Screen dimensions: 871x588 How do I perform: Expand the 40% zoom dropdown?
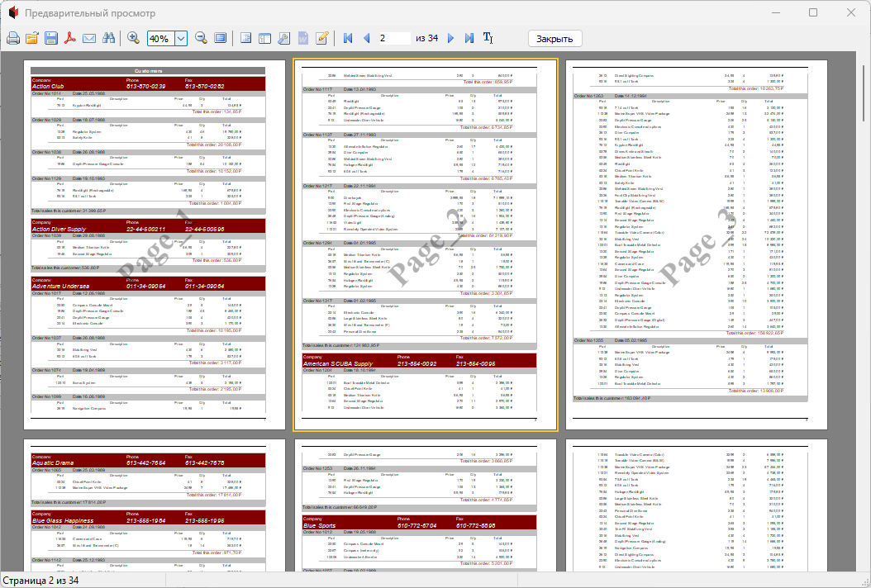click(181, 39)
